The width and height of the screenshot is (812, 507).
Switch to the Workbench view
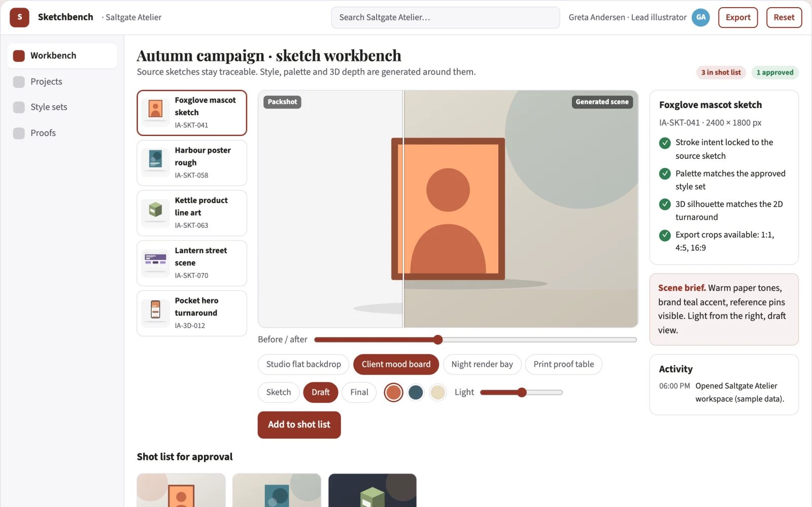[x=62, y=56]
